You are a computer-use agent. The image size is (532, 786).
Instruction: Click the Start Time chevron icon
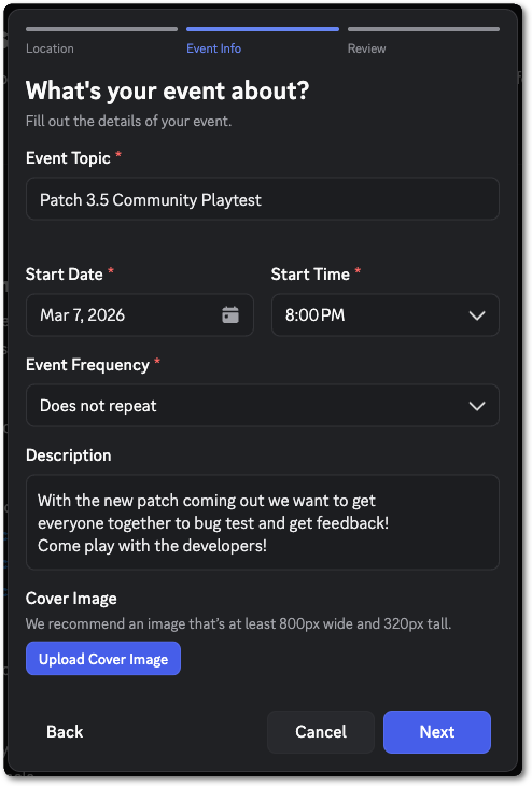click(477, 315)
